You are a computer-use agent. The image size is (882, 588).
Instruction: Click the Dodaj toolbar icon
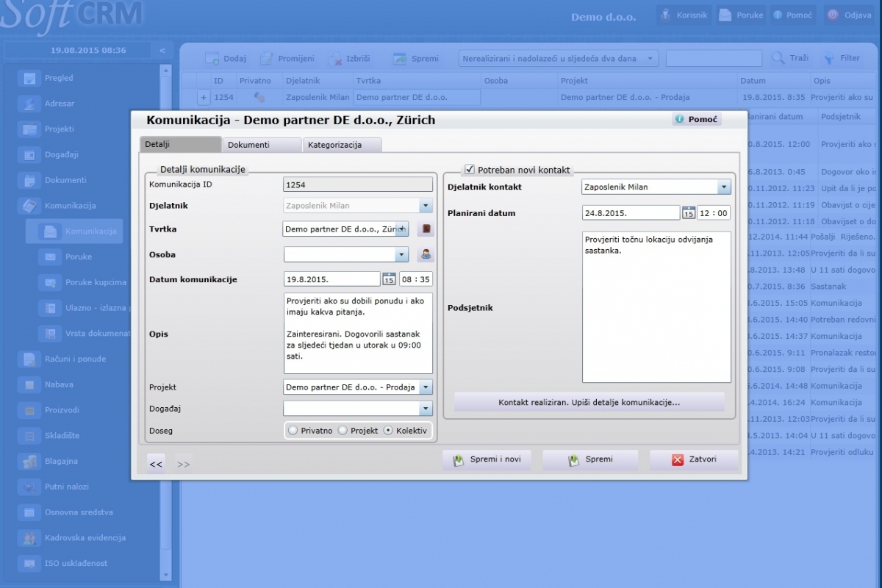pyautogui.click(x=212, y=59)
